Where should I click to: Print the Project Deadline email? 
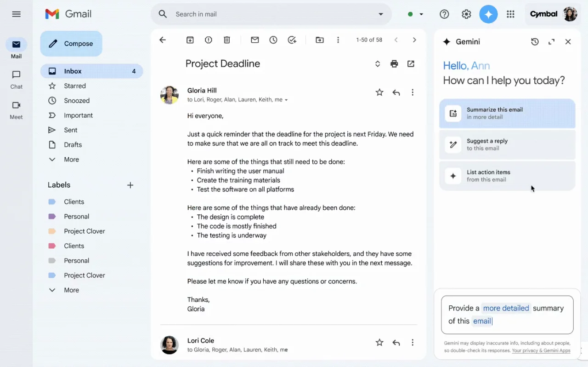(394, 63)
